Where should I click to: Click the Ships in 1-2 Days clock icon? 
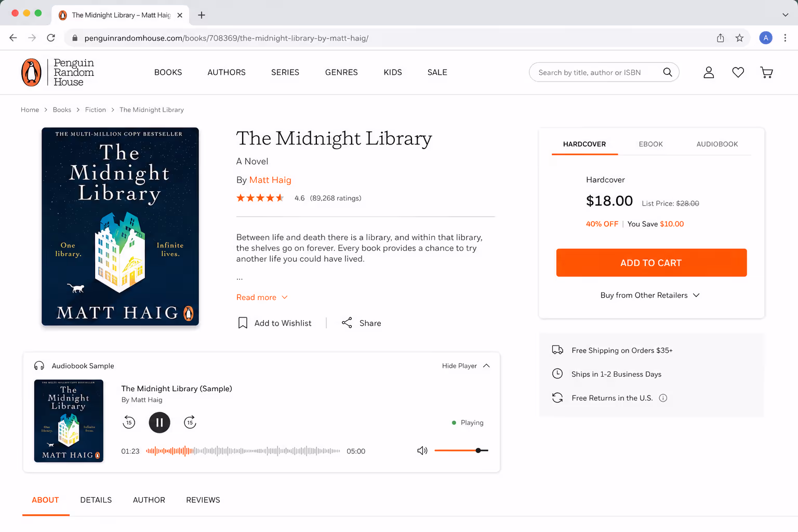pos(557,374)
